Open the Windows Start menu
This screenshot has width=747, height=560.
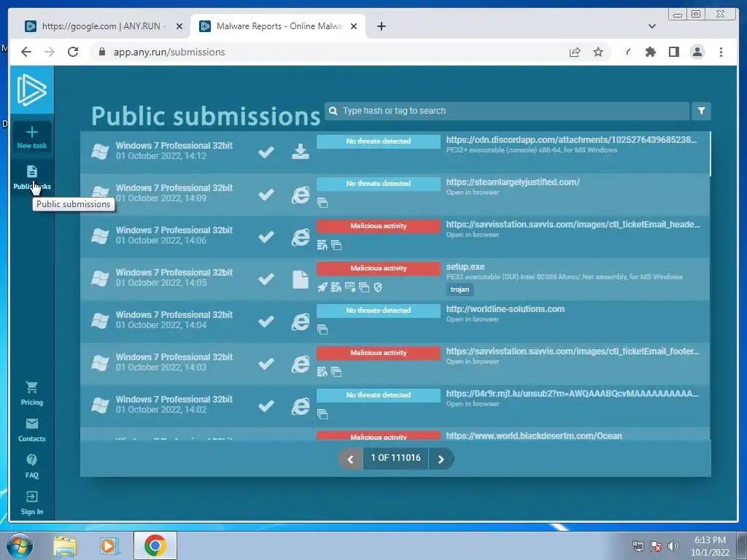[19, 545]
